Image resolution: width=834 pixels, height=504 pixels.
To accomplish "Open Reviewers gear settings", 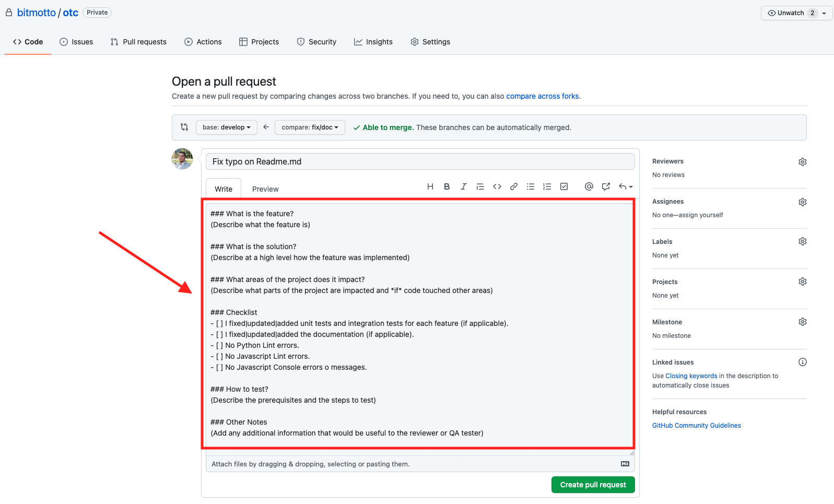I will [803, 162].
